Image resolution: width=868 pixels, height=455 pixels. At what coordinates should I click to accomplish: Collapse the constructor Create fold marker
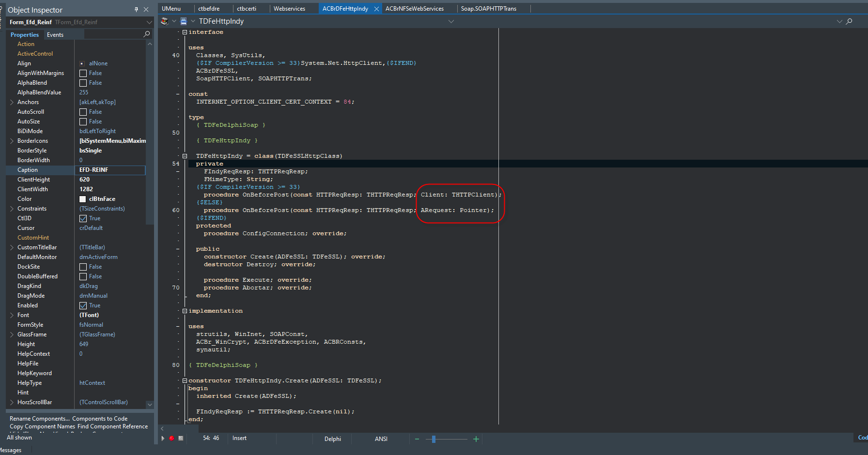(185, 380)
